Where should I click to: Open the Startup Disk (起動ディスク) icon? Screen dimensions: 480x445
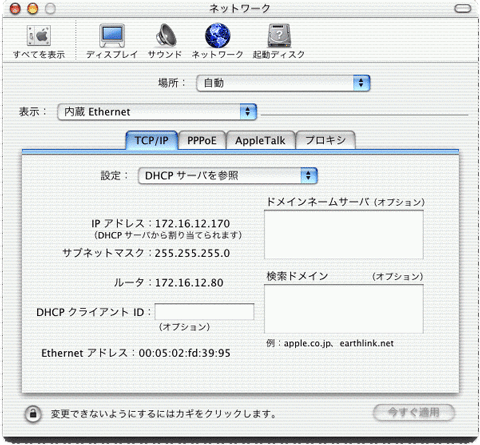[x=279, y=36]
